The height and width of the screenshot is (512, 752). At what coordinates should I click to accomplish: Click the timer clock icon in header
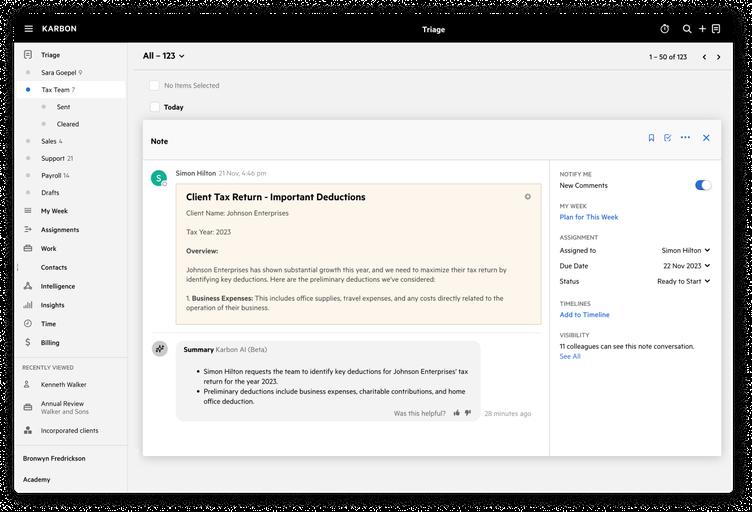(x=665, y=29)
